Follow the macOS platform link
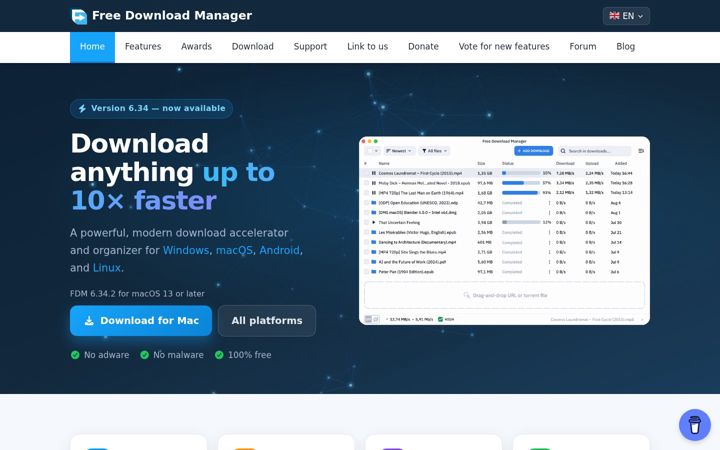 coord(234,250)
